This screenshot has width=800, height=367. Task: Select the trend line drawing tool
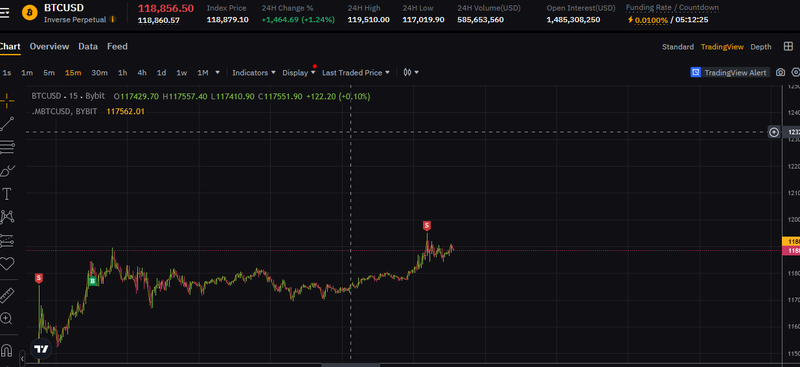pyautogui.click(x=7, y=124)
